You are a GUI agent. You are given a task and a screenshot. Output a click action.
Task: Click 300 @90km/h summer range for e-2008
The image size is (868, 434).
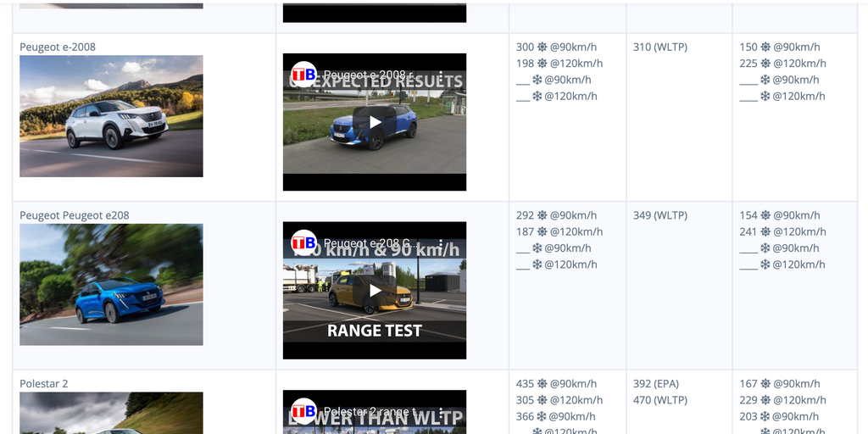coord(556,47)
